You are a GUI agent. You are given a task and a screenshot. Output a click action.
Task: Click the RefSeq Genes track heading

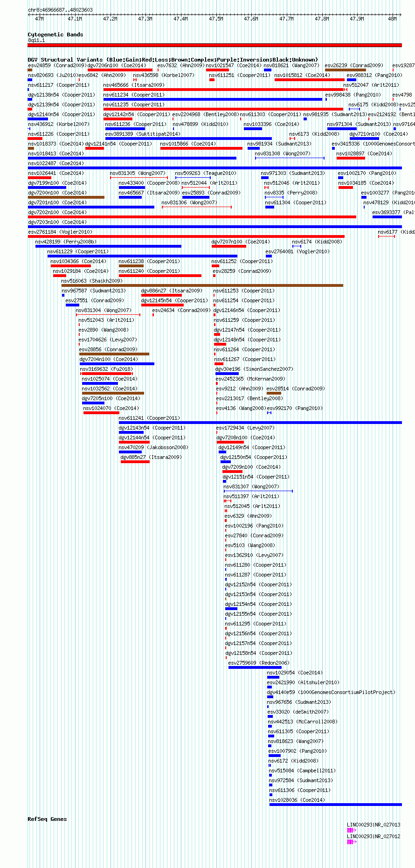pos(47,819)
